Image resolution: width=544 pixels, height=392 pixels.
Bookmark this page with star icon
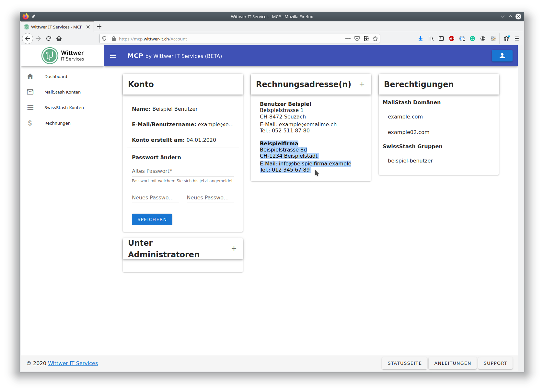375,39
